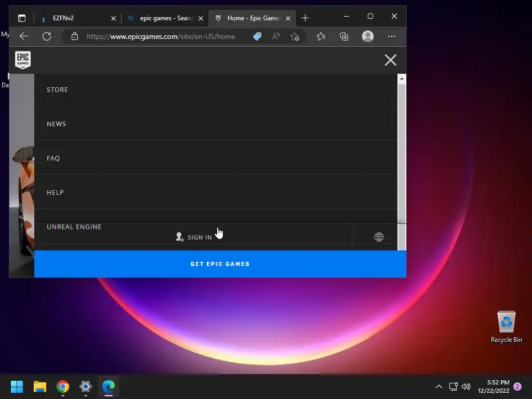Close the Epic Games navigation menu
Image resolution: width=532 pixels, height=399 pixels.
[x=391, y=60]
